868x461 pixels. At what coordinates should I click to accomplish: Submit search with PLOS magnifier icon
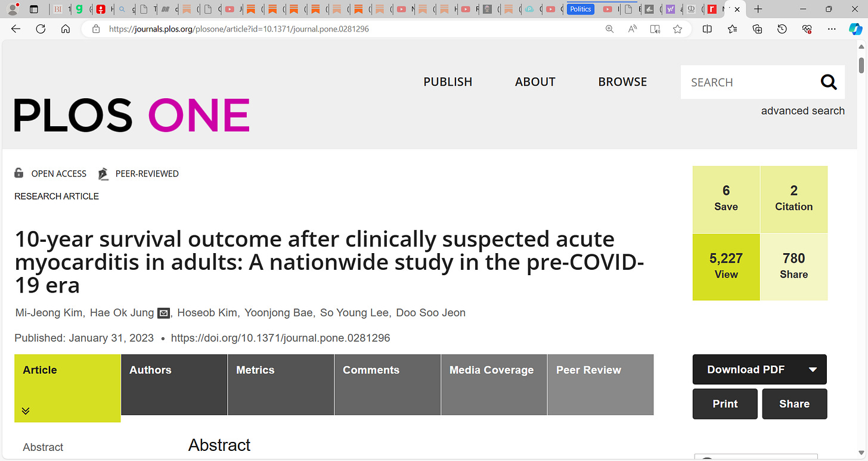click(829, 82)
